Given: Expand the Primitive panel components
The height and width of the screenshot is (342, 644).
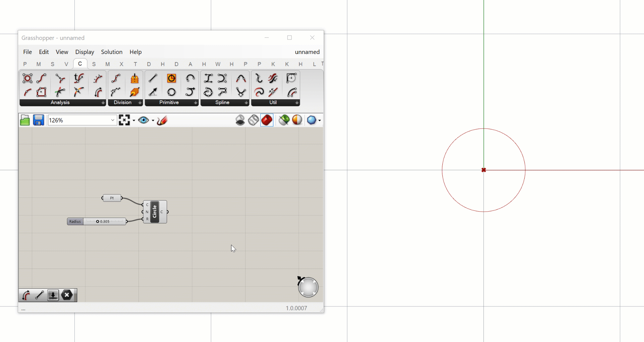Looking at the screenshot, I should pos(195,103).
